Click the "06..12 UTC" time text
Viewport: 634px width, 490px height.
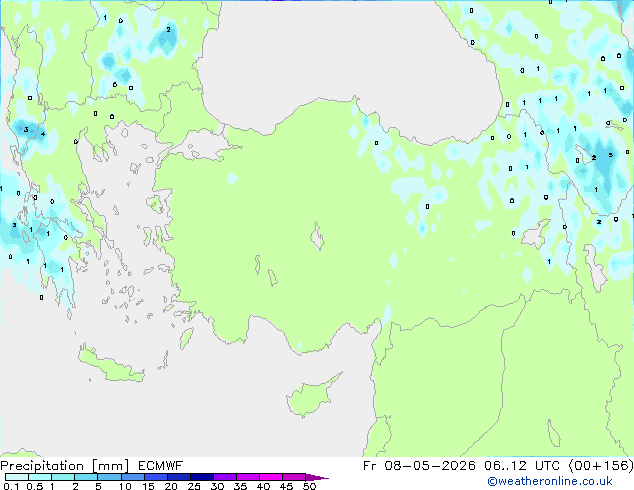(522, 466)
